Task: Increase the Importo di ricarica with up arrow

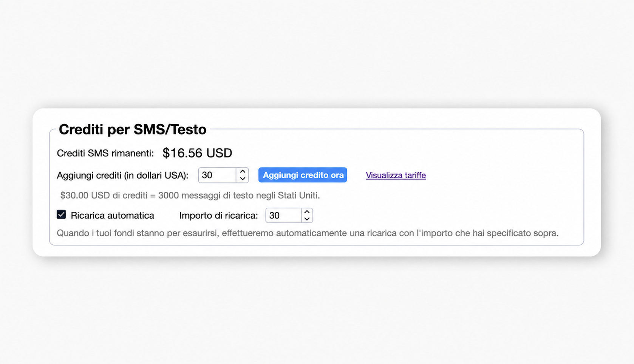Action: 307,212
